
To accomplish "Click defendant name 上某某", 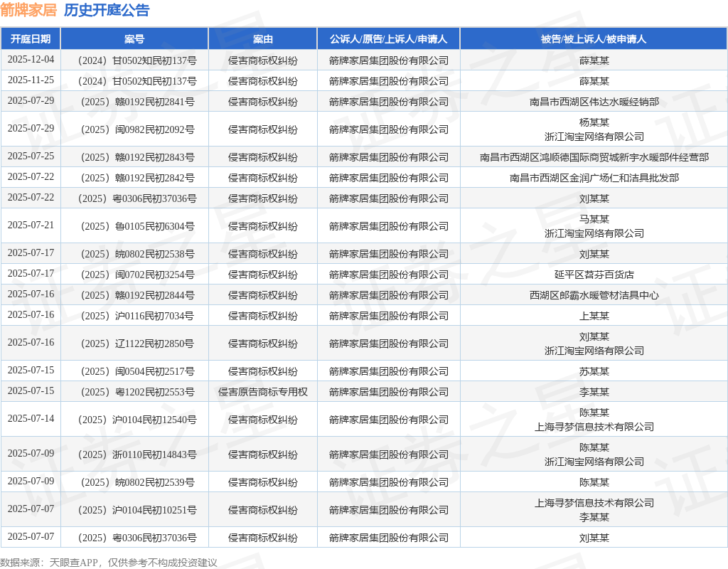I will [x=594, y=316].
